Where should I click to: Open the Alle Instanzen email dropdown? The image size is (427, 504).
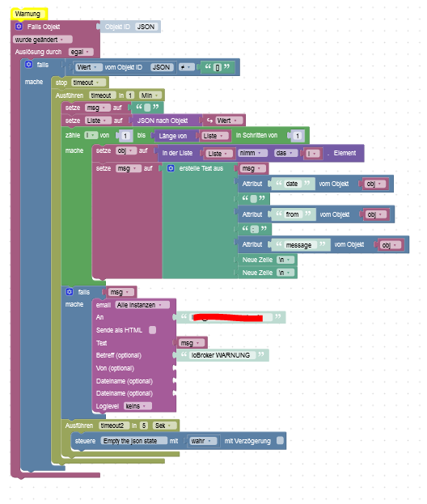142,305
